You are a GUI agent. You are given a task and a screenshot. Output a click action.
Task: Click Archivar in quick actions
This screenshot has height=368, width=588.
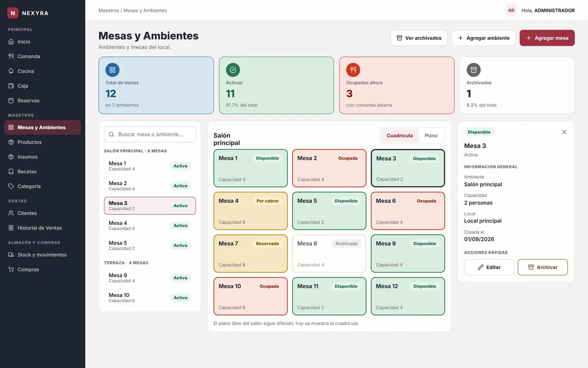tap(543, 267)
